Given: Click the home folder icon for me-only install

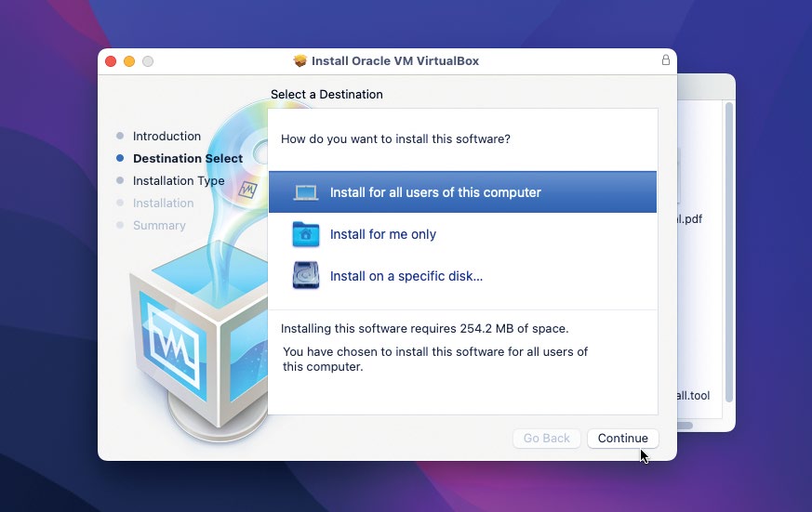Looking at the screenshot, I should 305,234.
